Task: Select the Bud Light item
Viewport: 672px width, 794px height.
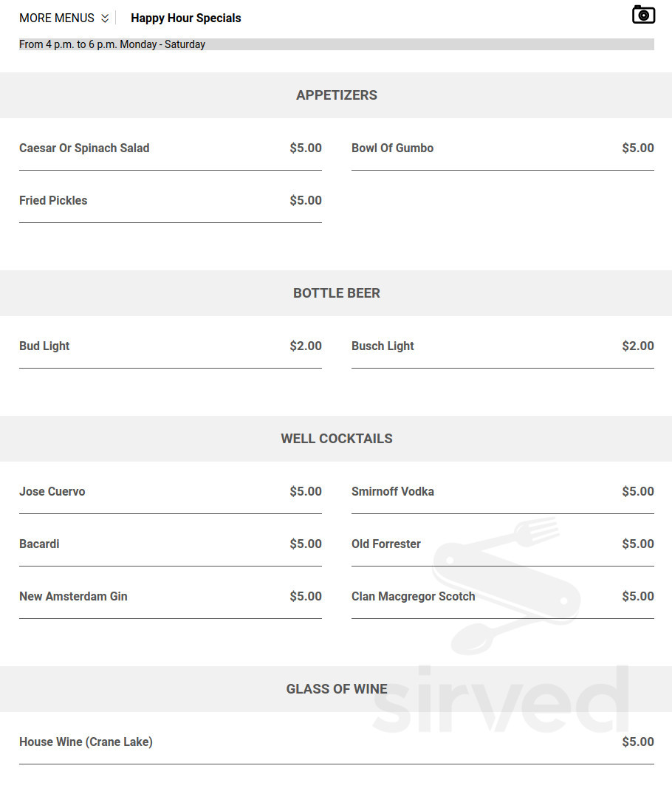Action: (x=170, y=346)
